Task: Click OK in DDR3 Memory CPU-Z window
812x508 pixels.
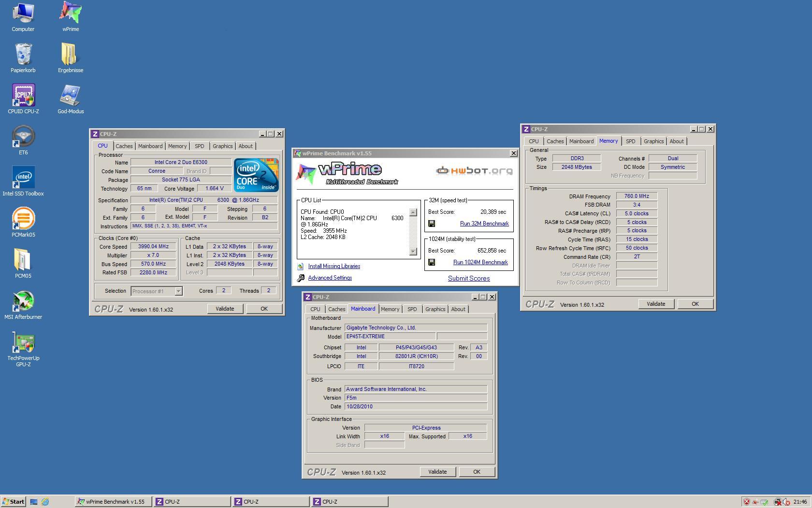Action: tap(695, 304)
